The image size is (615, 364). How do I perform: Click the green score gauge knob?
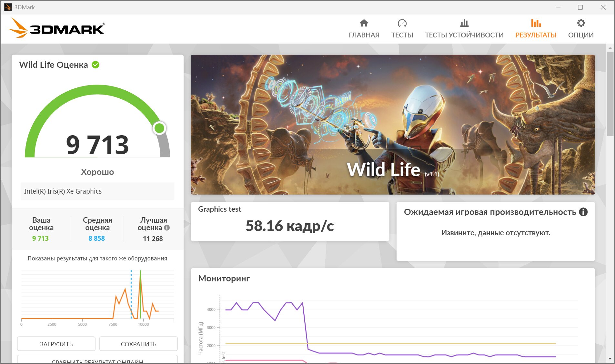tap(159, 128)
